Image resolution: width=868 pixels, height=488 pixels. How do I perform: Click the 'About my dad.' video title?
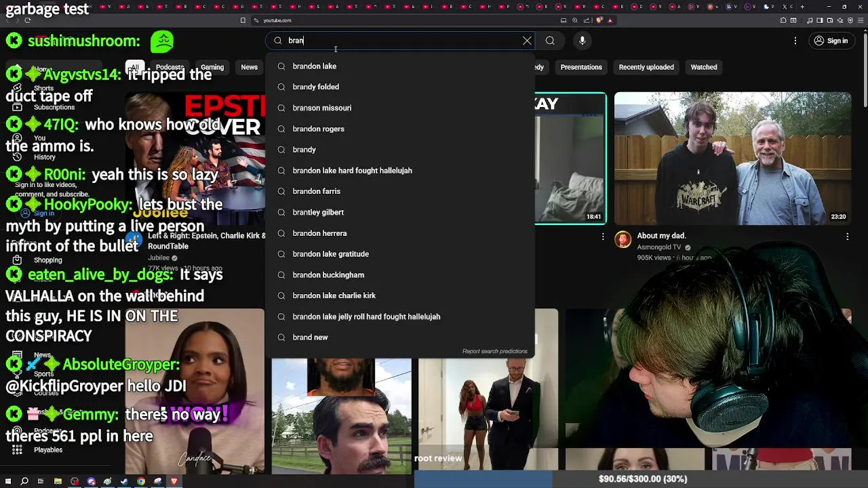(661, 236)
